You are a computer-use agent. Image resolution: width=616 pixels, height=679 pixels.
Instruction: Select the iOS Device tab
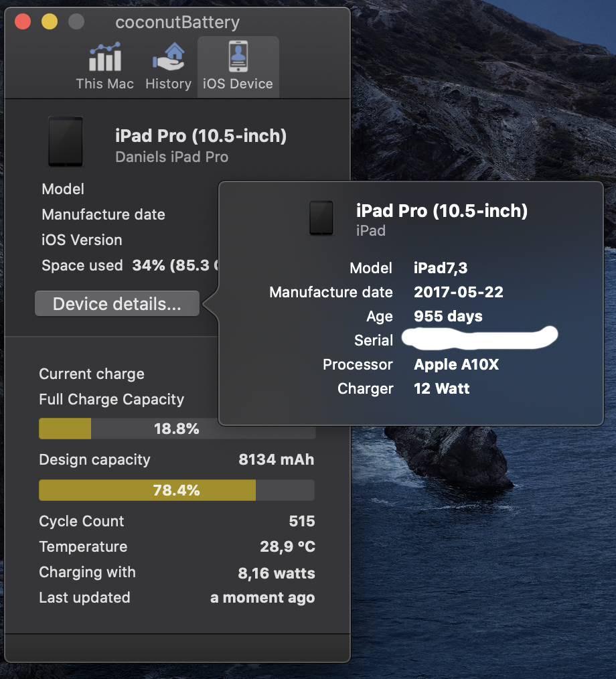238,66
